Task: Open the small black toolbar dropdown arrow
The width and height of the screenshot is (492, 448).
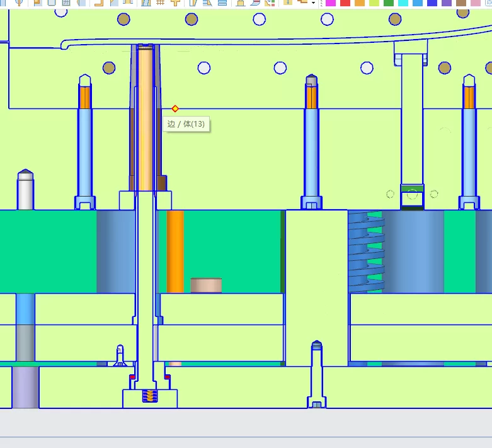Action: (313, 3)
